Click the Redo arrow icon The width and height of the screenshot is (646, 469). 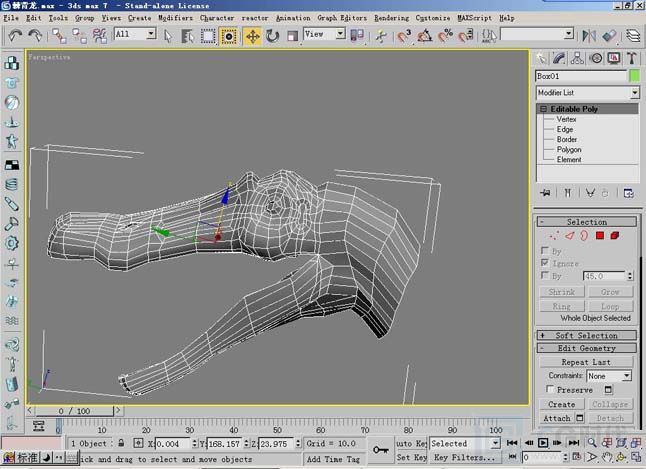tap(35, 36)
